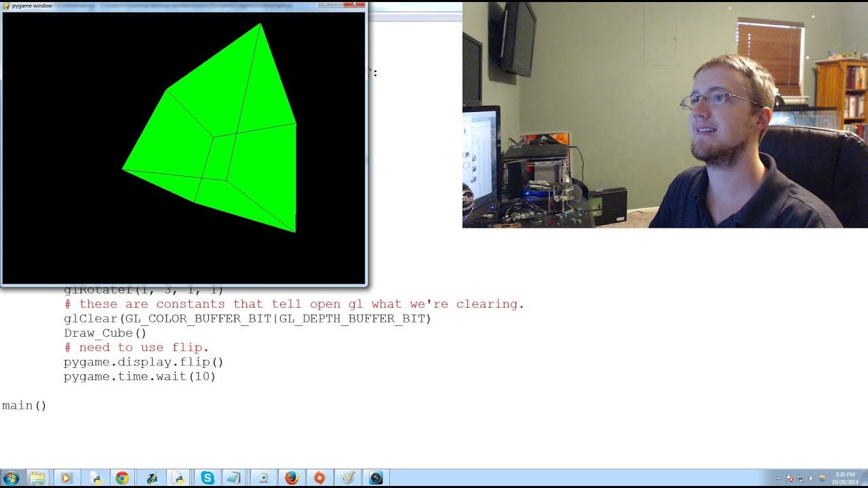Open the network connection tray icon
868x488 pixels.
click(x=800, y=479)
